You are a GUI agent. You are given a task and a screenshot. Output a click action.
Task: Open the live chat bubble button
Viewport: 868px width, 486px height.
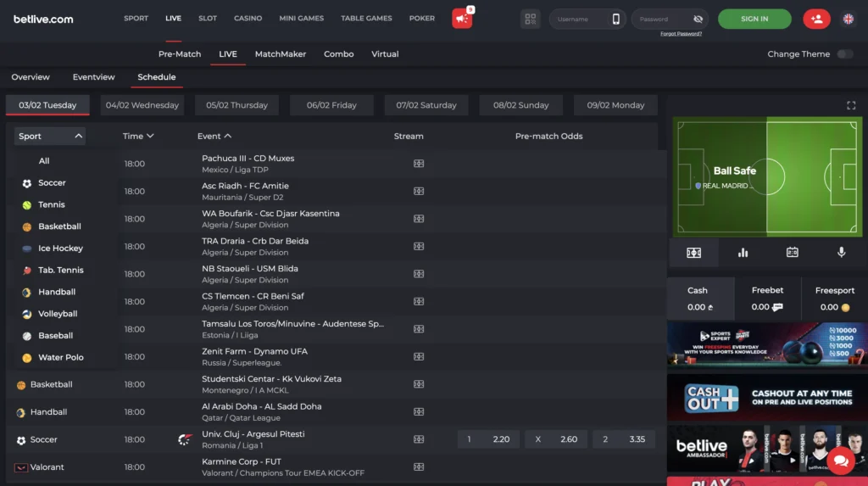841,461
